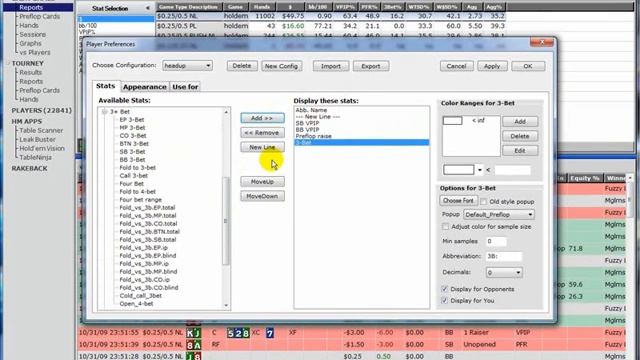This screenshot has width=640, height=360.
Task: Click the RAKEBACK sidebar section
Action: 29,169
